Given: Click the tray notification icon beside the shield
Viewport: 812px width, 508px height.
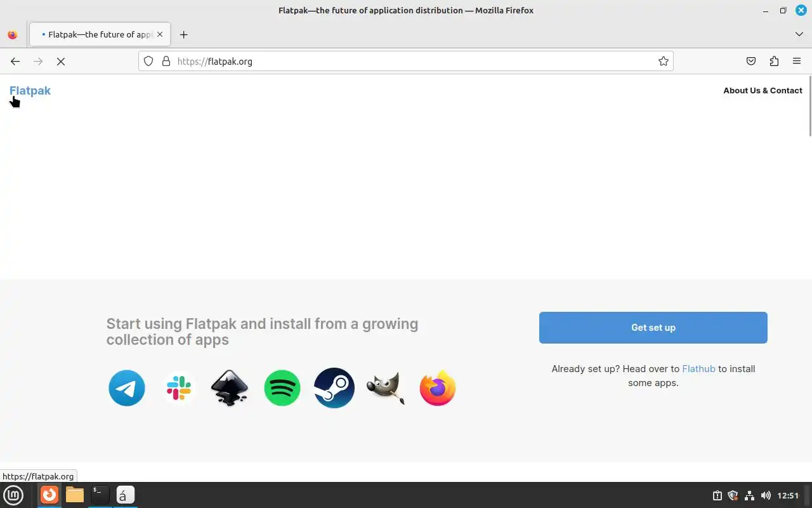Looking at the screenshot, I should (x=717, y=496).
